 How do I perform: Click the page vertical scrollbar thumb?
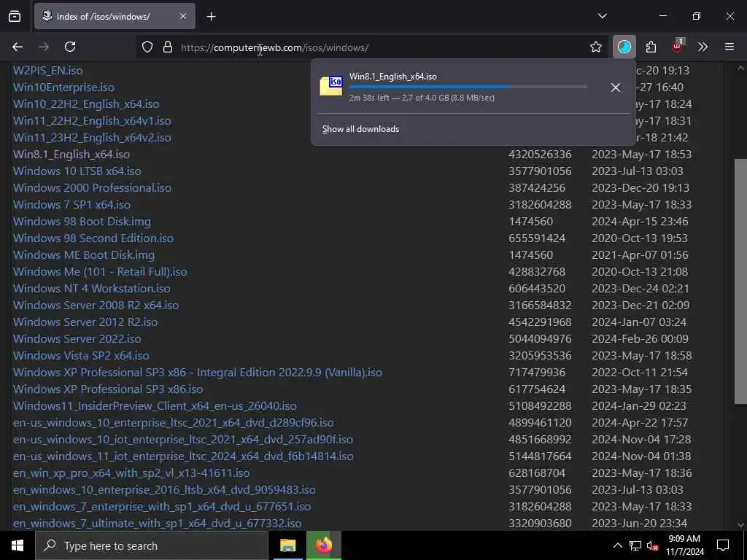click(740, 281)
